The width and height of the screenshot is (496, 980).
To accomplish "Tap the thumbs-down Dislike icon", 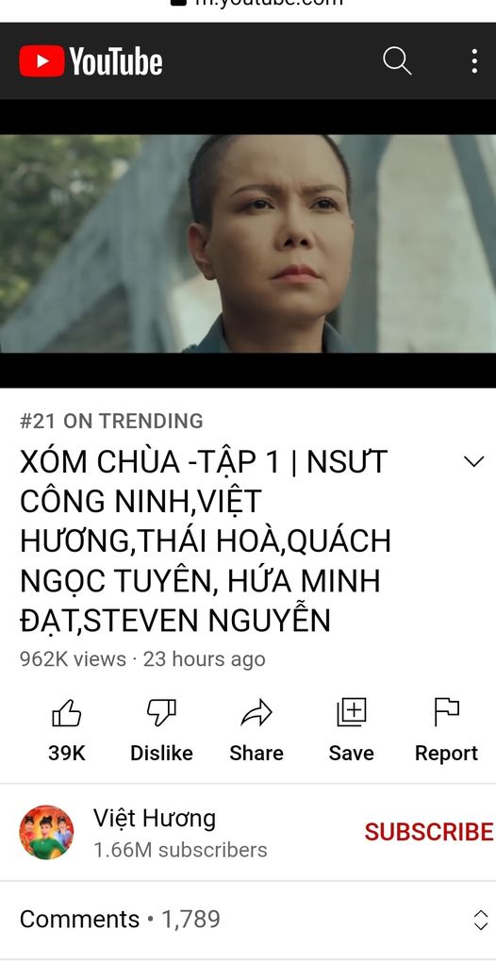I will click(161, 713).
